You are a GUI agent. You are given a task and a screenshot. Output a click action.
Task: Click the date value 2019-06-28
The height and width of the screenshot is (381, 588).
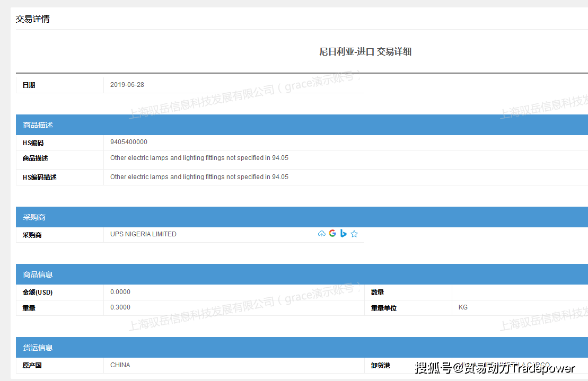point(127,85)
